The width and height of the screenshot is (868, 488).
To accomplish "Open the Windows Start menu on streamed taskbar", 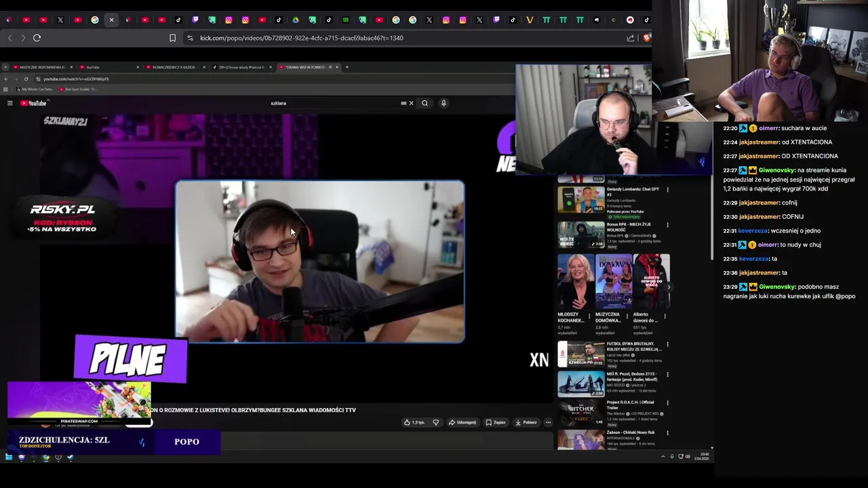I will tap(8, 457).
